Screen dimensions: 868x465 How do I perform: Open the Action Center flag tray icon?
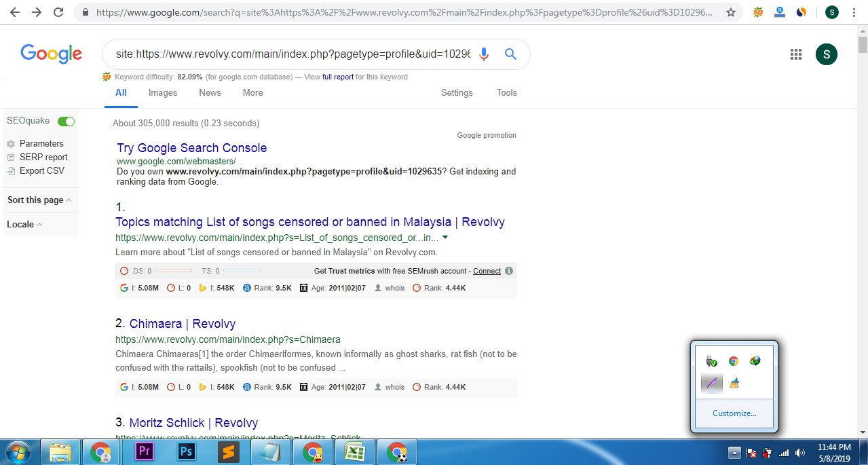click(751, 453)
